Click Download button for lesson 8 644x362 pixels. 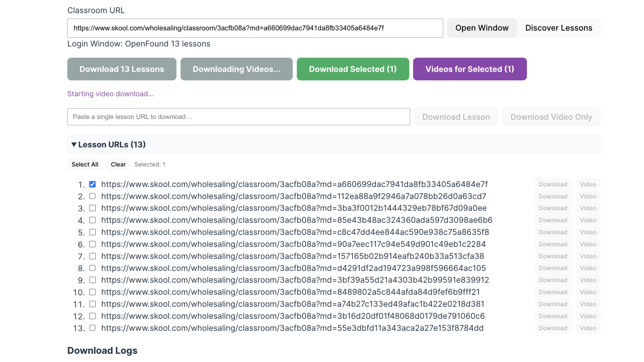pyautogui.click(x=553, y=268)
